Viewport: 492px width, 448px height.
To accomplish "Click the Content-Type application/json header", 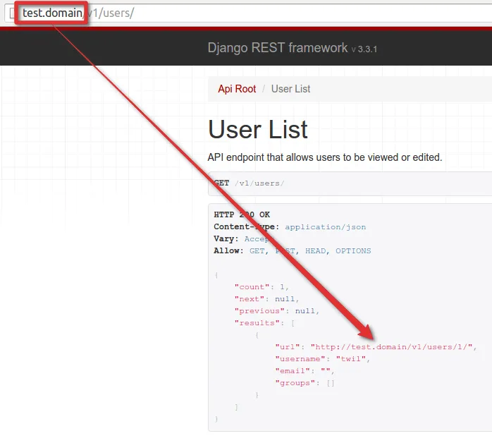I will 290,227.
